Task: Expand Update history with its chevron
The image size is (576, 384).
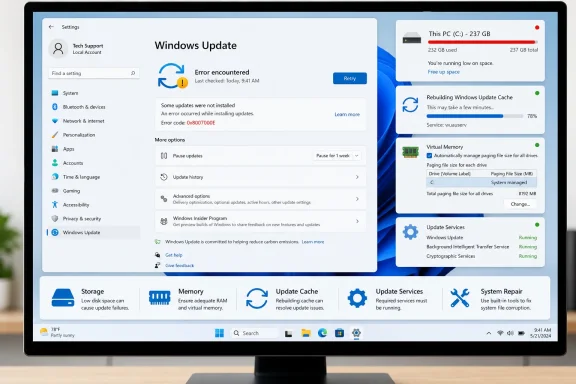Action: pyautogui.click(x=357, y=177)
